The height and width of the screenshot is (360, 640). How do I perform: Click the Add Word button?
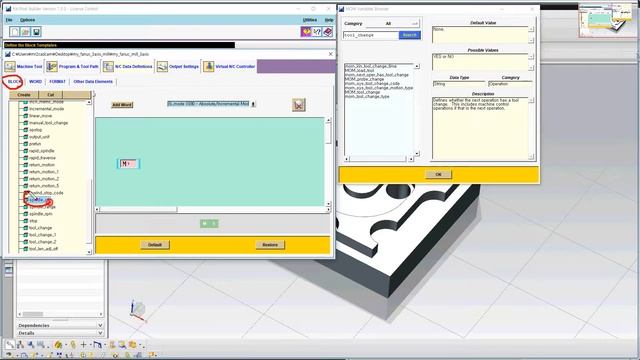122,105
